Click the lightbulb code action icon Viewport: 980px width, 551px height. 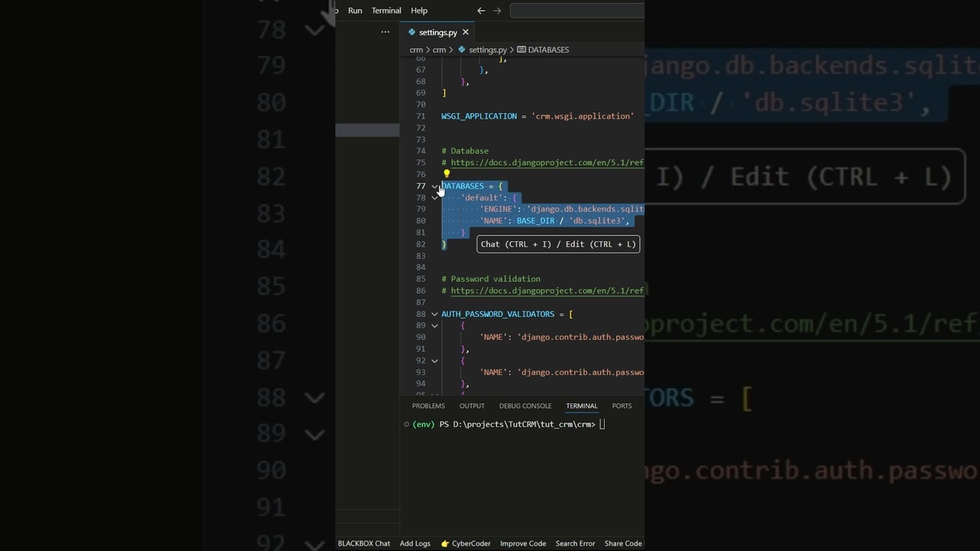pyautogui.click(x=447, y=174)
